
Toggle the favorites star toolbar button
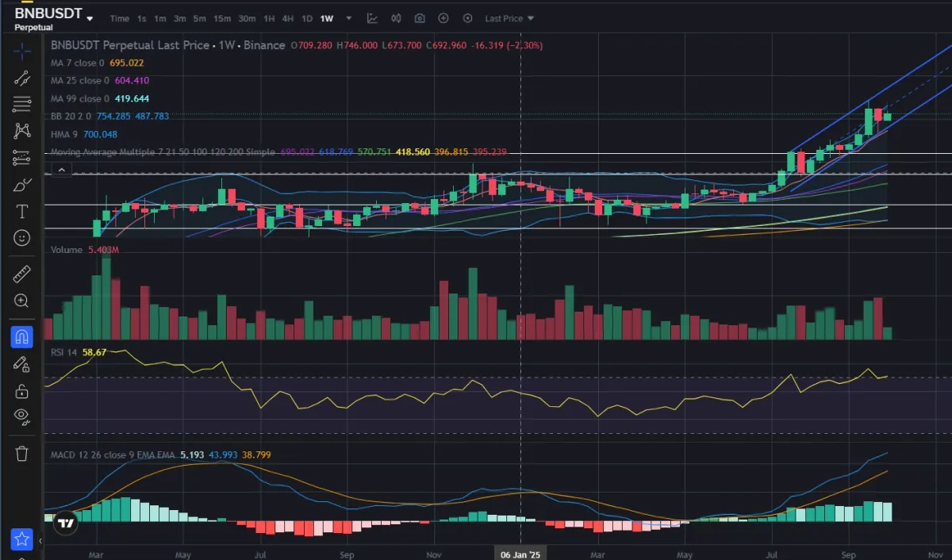[x=22, y=539]
